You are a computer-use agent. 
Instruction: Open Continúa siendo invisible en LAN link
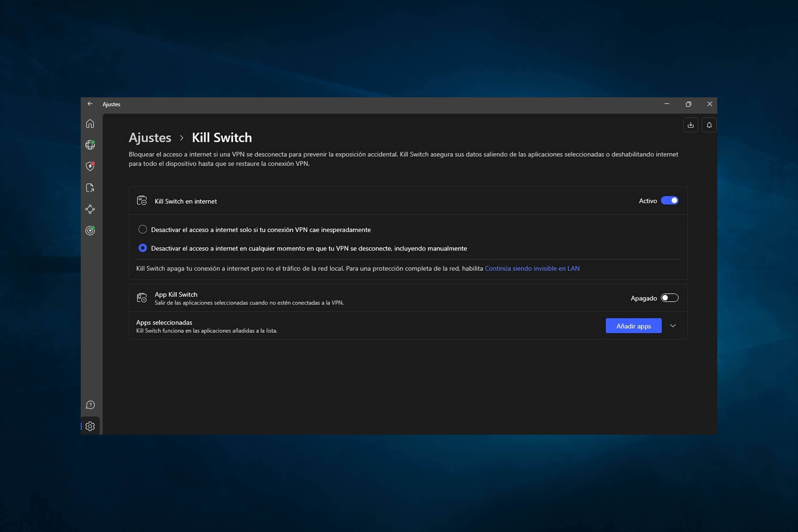pos(532,268)
